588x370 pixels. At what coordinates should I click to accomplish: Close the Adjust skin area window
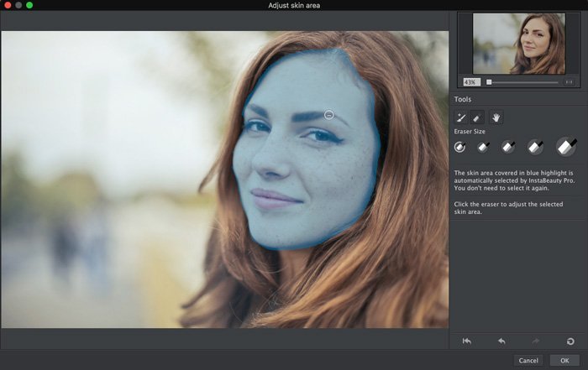pyautogui.click(x=7, y=5)
